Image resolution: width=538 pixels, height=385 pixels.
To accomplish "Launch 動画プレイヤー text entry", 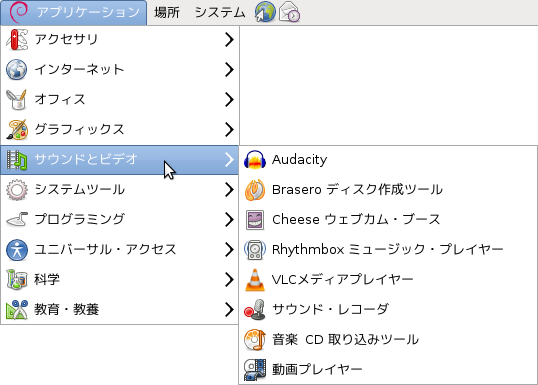I will coord(317,370).
